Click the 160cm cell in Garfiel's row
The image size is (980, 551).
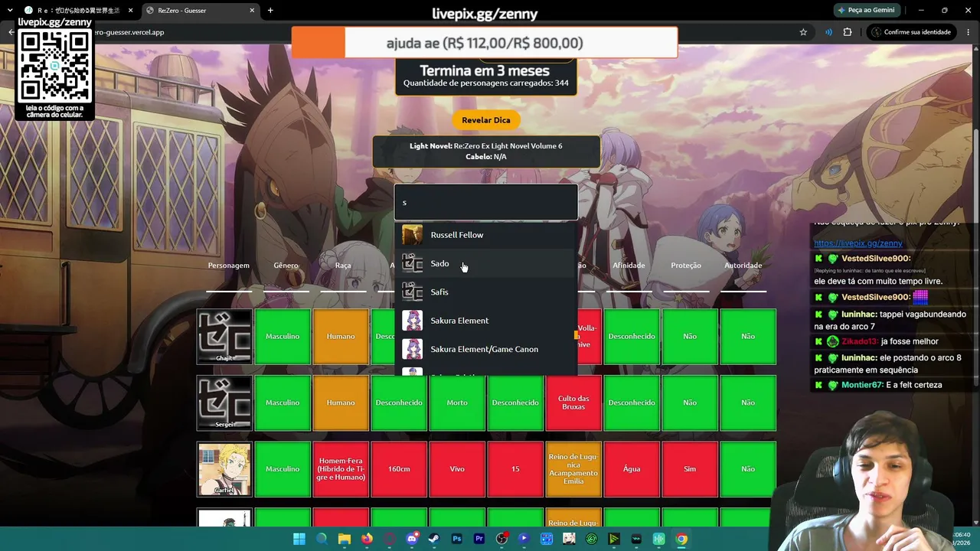coord(399,469)
